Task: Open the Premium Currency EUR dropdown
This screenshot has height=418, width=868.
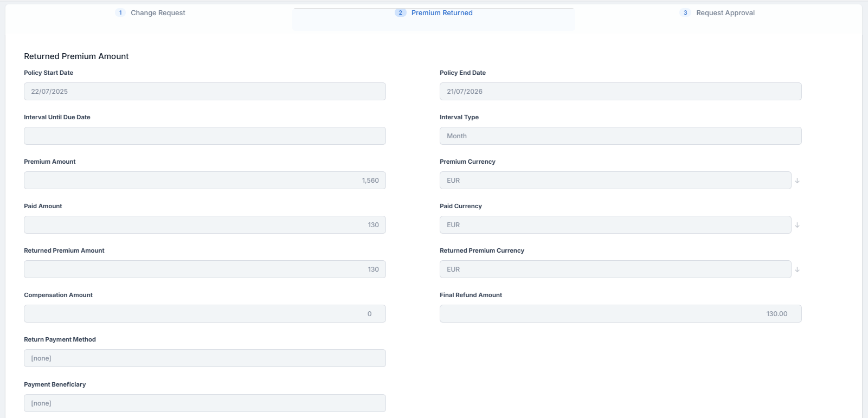Action: tap(615, 181)
